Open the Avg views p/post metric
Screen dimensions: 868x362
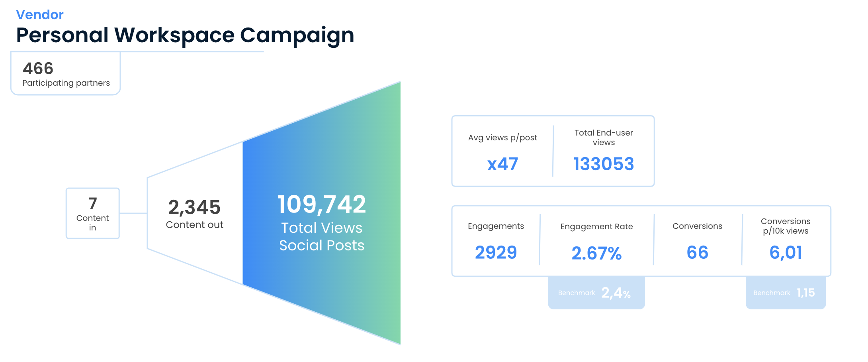tap(502, 137)
